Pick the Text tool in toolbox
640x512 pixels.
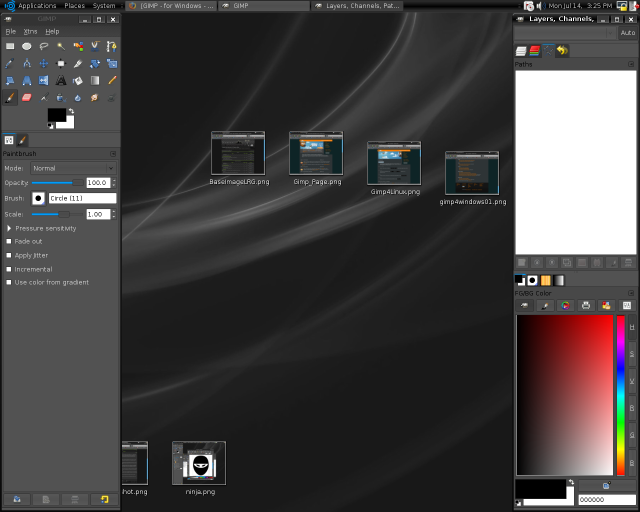pyautogui.click(x=61, y=80)
